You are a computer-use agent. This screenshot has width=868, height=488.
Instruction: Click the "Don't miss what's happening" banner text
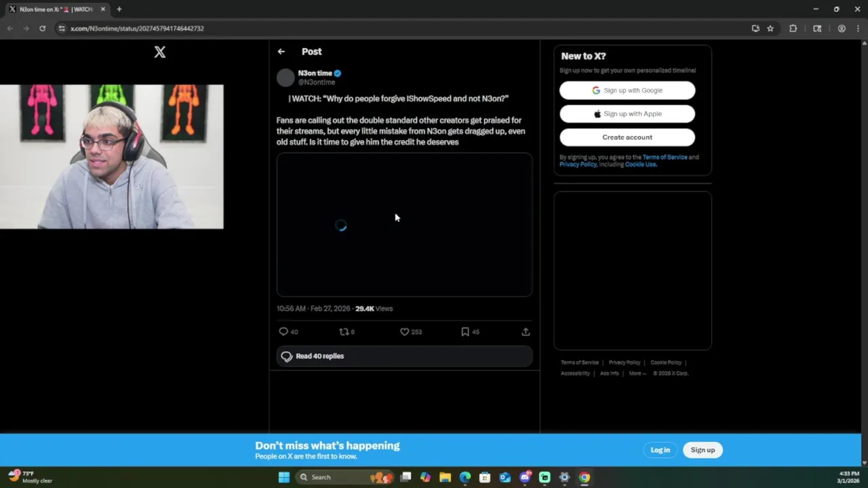pyautogui.click(x=328, y=445)
